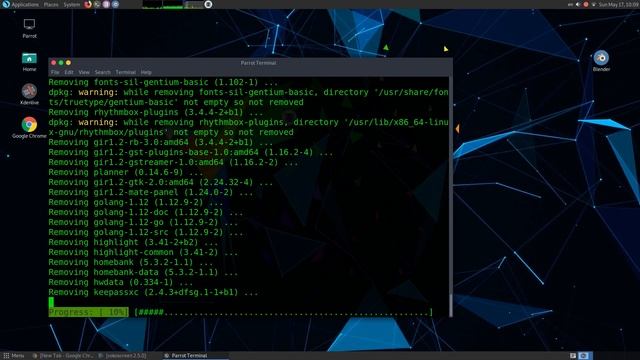640x360 pixels.
Task: Open the terminal Search menu
Action: [102, 72]
